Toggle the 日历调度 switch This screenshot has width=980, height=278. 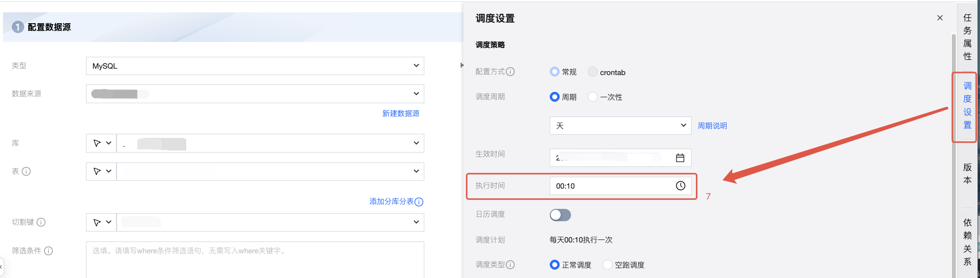(x=560, y=215)
